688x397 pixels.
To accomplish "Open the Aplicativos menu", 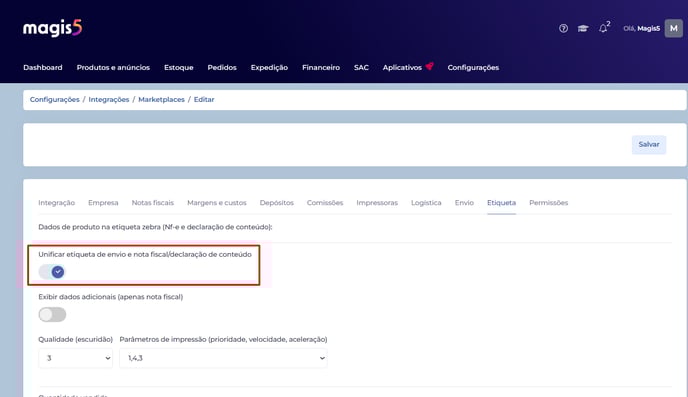I will click(x=402, y=68).
